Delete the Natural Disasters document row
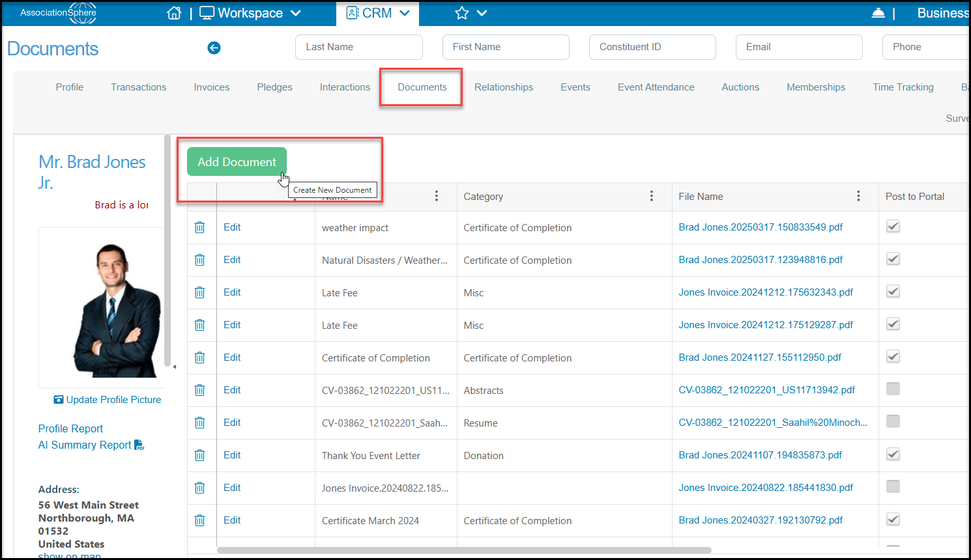This screenshot has width=971, height=560. [x=200, y=260]
